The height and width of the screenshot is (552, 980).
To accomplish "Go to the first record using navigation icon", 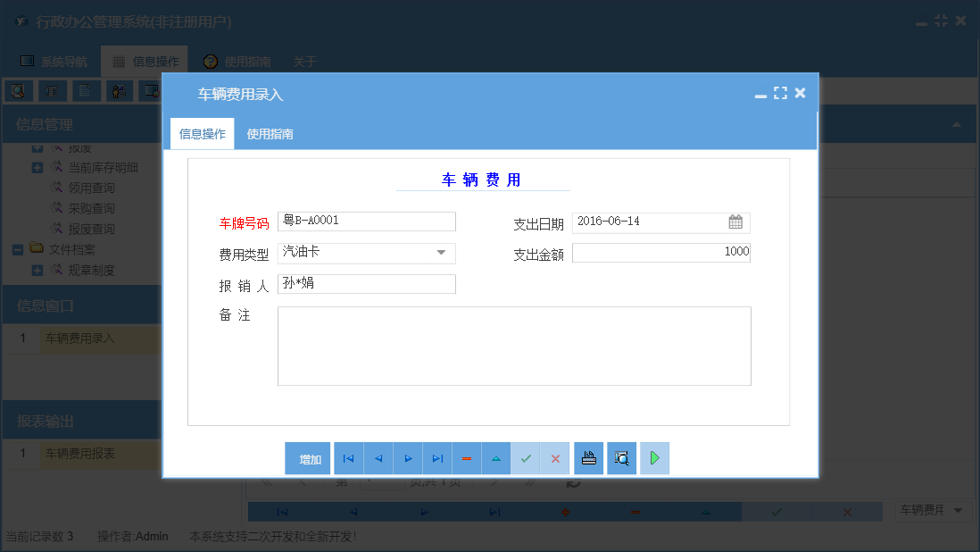I will pyautogui.click(x=348, y=457).
